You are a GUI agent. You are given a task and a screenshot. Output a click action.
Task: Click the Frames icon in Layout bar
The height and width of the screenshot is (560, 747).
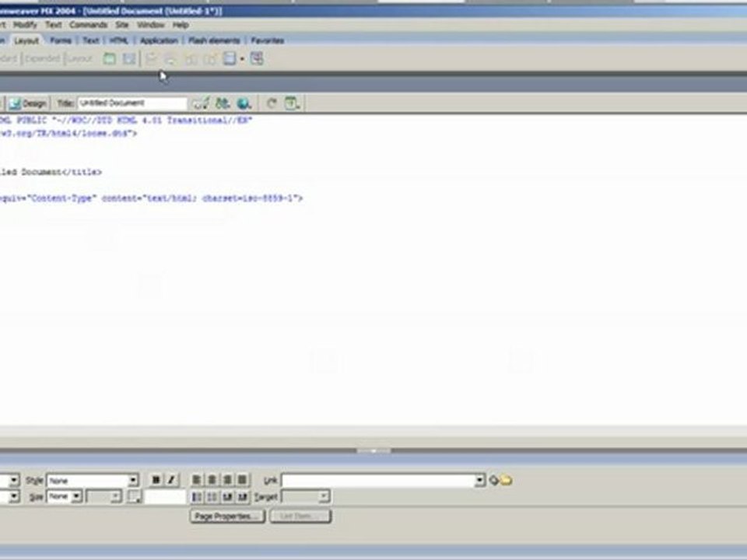point(230,58)
